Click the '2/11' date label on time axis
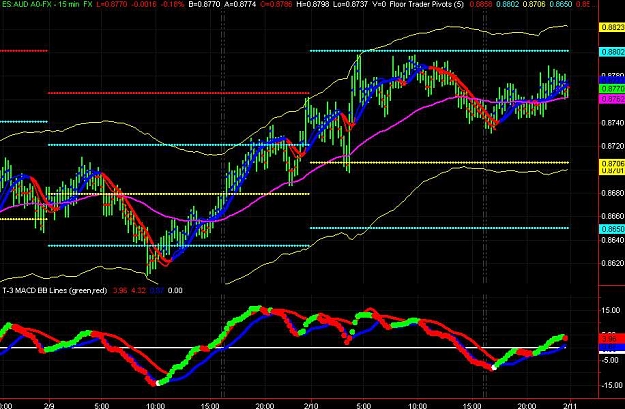The image size is (625, 409). coord(570,405)
